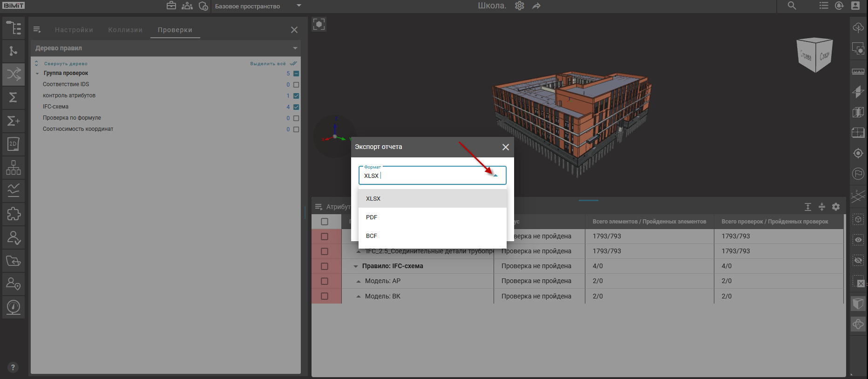Click the search magnifier icon in top bar
Screen dimensions: 868x379
click(x=792, y=6)
